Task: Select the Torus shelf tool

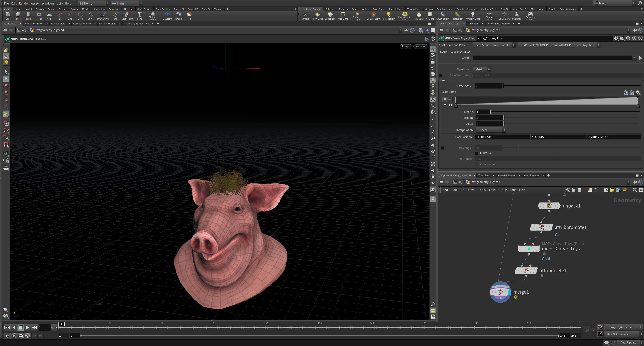Action: pyautogui.click(x=39, y=16)
